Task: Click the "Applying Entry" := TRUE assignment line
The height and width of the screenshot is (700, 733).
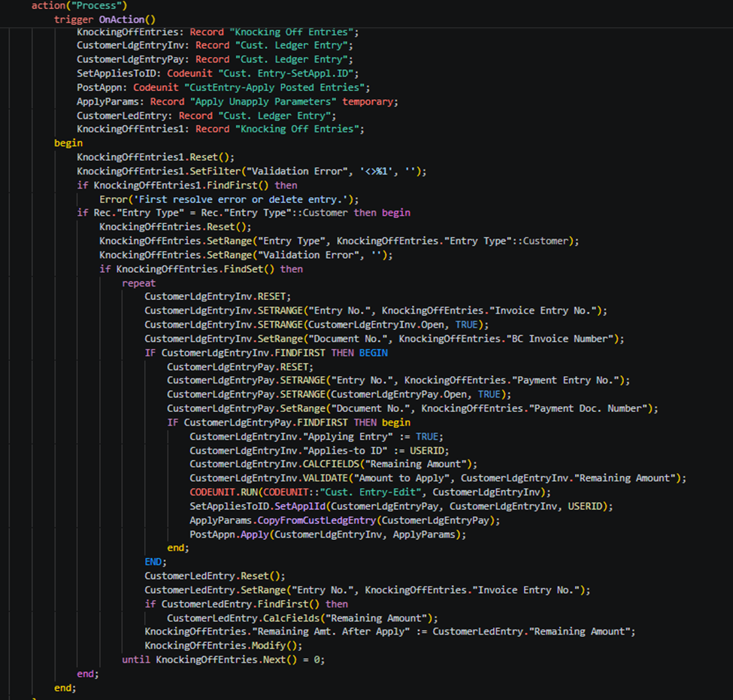Action: click(x=317, y=437)
